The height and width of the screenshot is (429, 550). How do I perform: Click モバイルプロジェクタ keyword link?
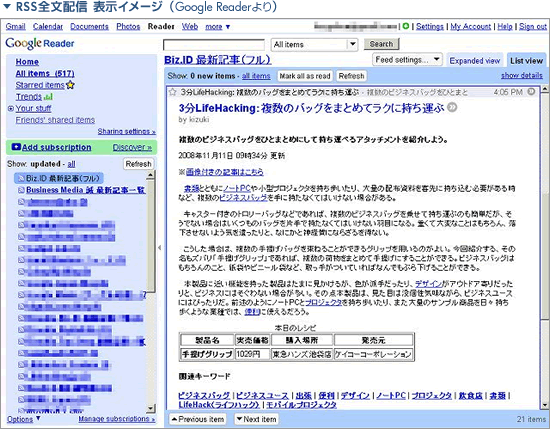click(301, 404)
